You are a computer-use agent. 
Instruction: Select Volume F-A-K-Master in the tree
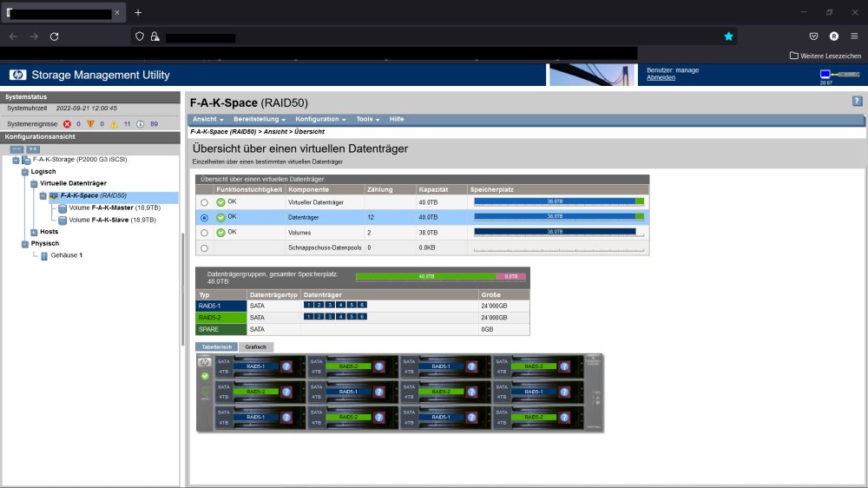[x=115, y=208]
